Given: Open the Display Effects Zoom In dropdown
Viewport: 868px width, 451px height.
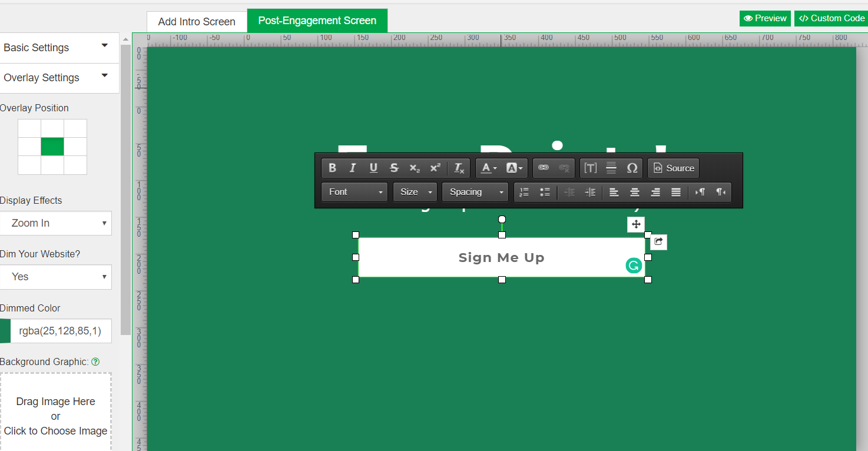Looking at the screenshot, I should tap(56, 223).
